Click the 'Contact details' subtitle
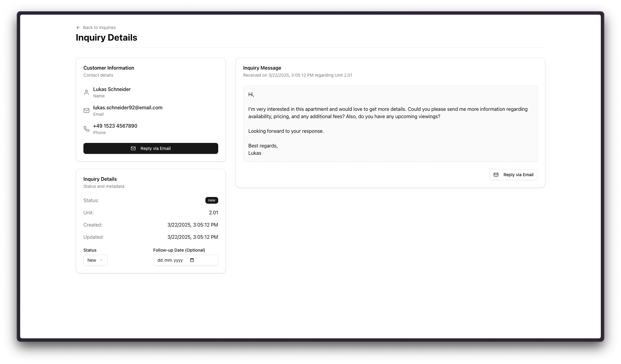Viewport: 621px width, 364px height. coord(98,75)
